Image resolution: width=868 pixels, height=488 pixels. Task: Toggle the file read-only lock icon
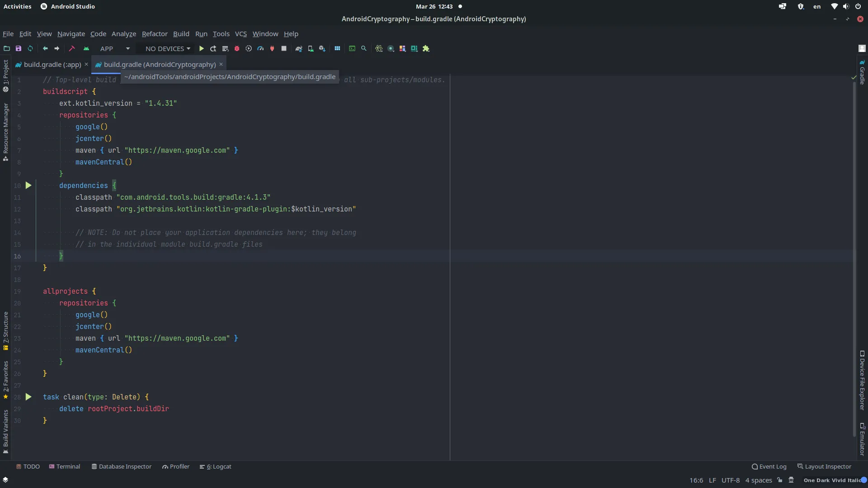[780, 480]
